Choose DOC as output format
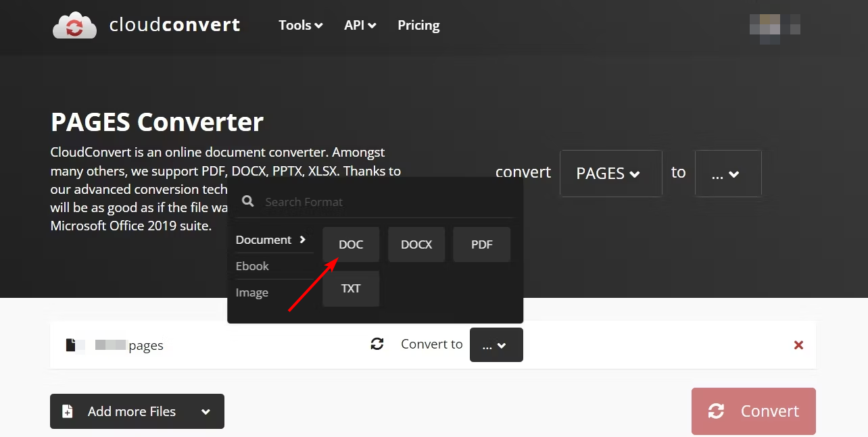 click(351, 245)
